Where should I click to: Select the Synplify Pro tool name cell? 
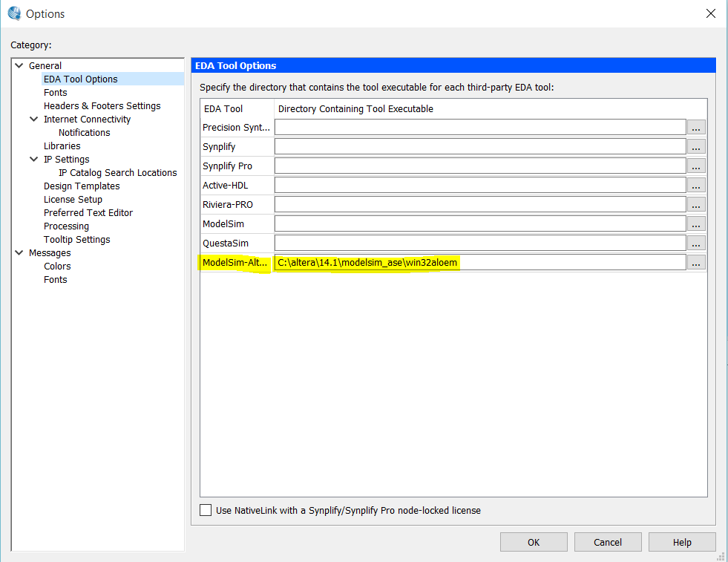pos(237,166)
